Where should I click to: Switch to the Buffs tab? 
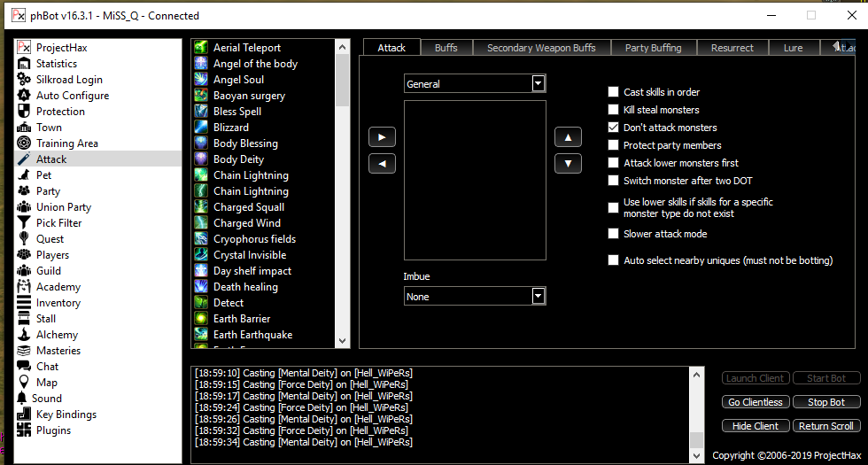click(446, 48)
